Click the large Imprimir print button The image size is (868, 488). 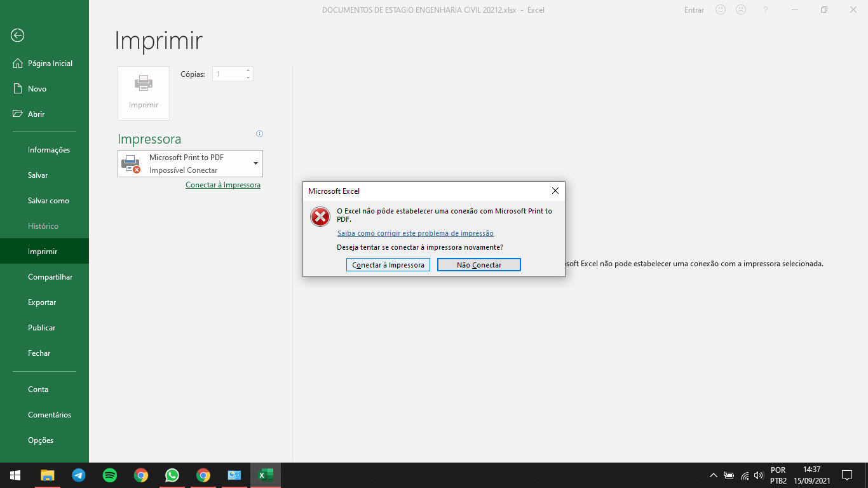pyautogui.click(x=144, y=93)
